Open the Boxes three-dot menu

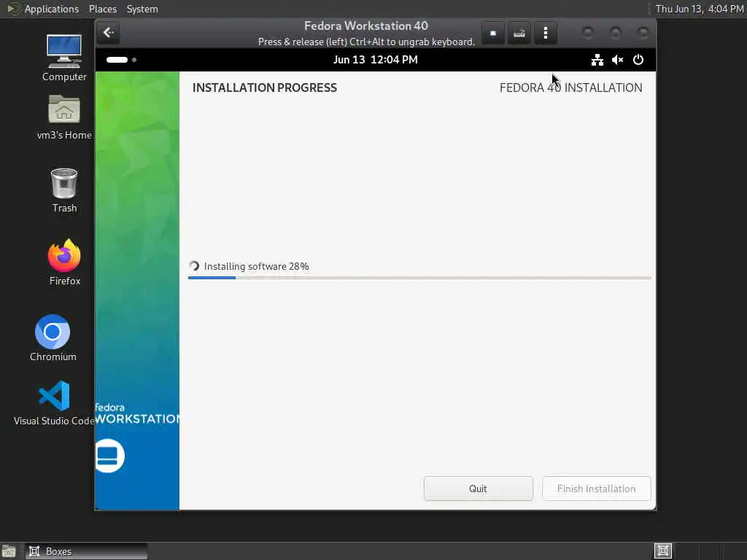point(546,33)
